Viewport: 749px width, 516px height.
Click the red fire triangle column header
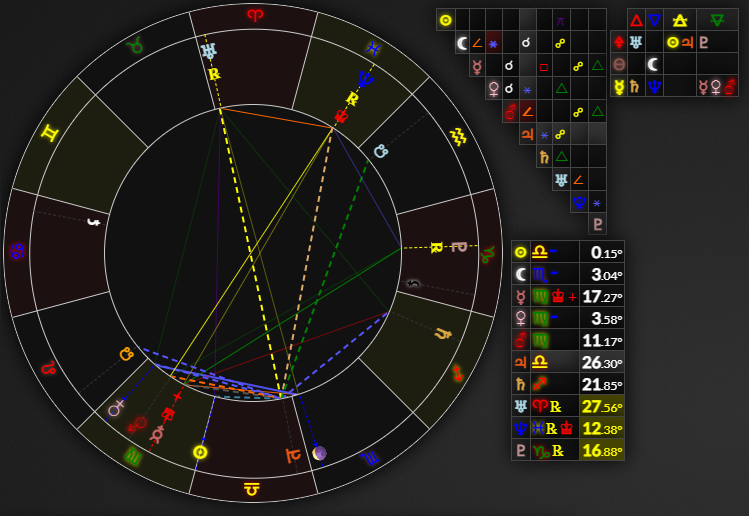[635, 19]
